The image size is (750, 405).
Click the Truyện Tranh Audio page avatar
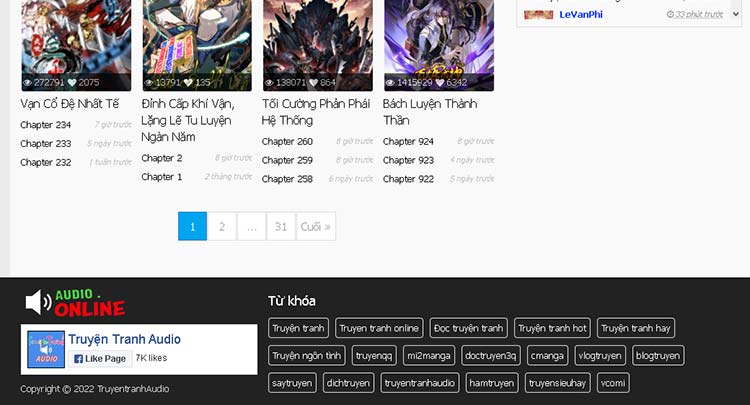pos(46,349)
